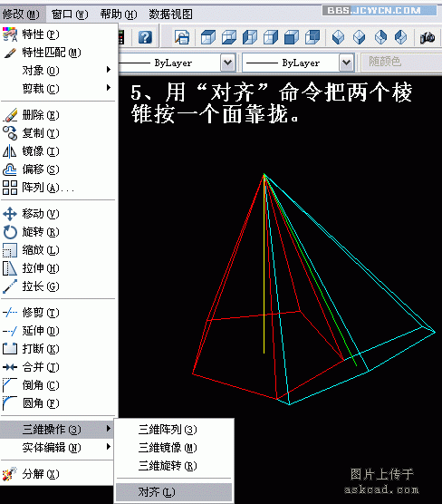Click the 阵列(A)... menu label

pos(48,188)
